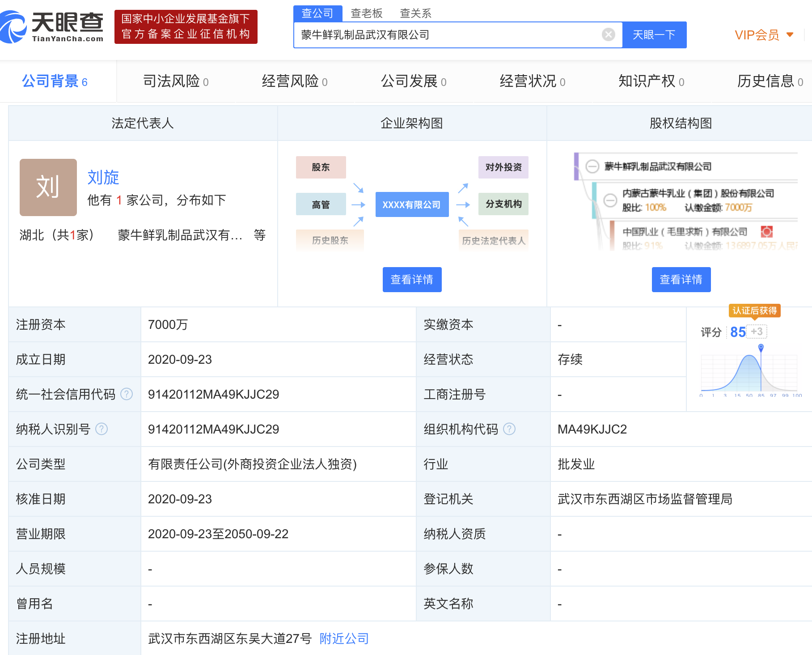View details of 股权结构图
Viewport: 812px width, 655px height.
click(681, 280)
